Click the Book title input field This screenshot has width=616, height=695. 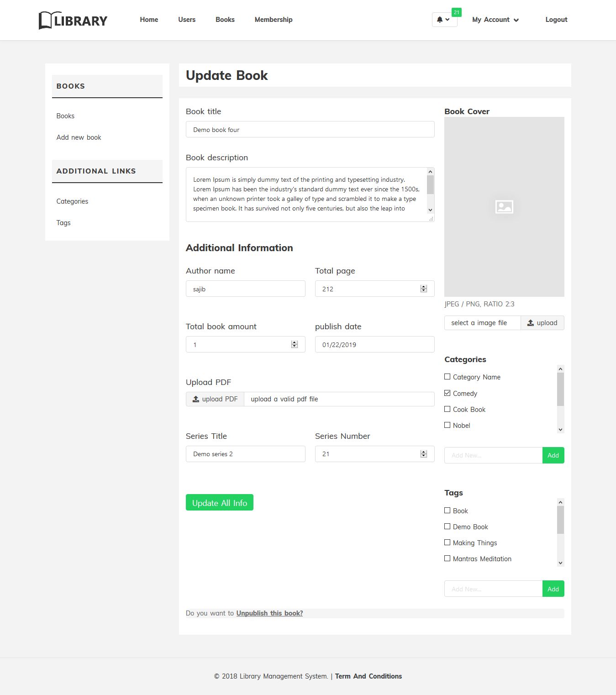310,129
